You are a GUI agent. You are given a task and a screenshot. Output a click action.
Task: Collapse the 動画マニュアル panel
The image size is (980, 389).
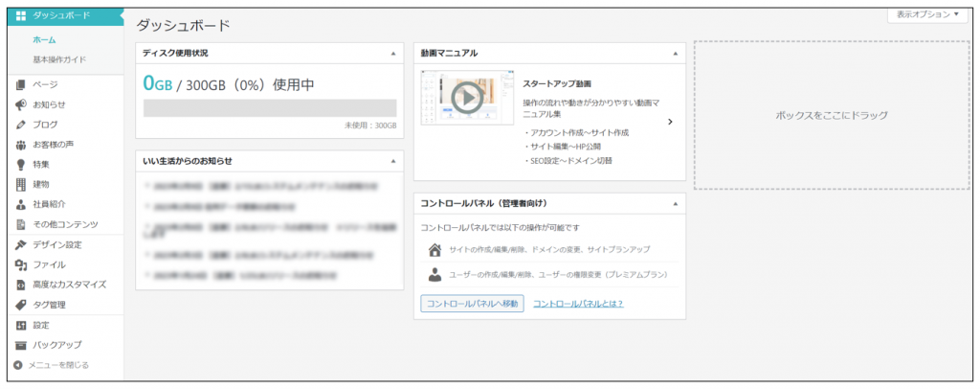click(x=676, y=54)
